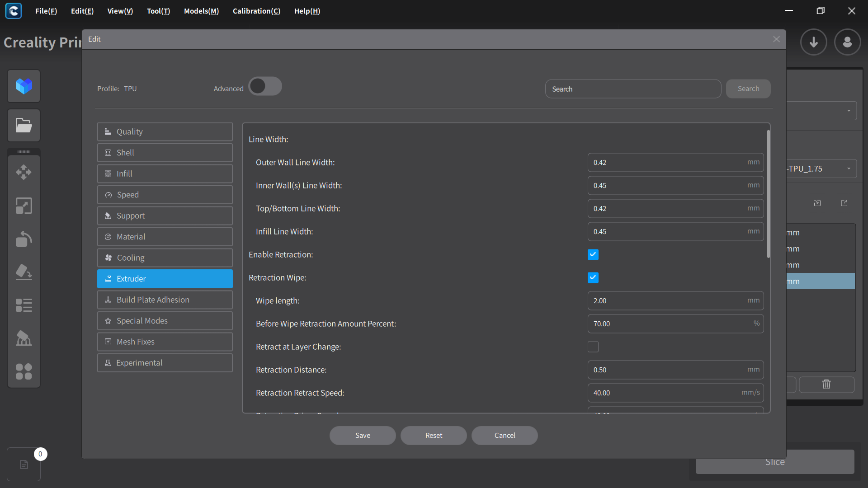
Task: Open the upper dropdown in background panel
Action: tap(821, 111)
